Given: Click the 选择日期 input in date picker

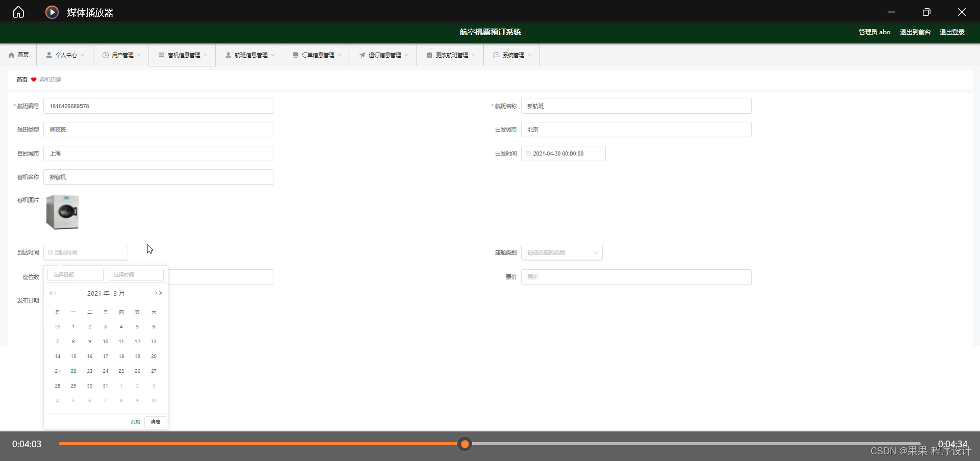Looking at the screenshot, I should pyautogui.click(x=76, y=275).
